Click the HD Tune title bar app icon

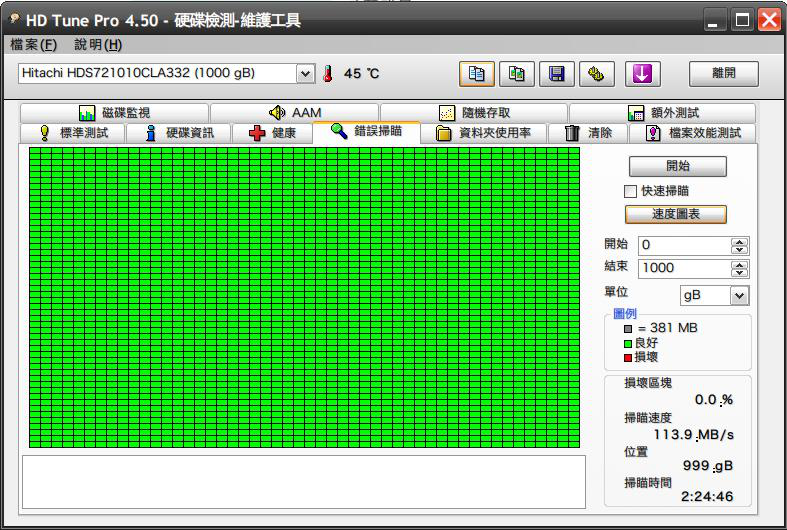15,19
